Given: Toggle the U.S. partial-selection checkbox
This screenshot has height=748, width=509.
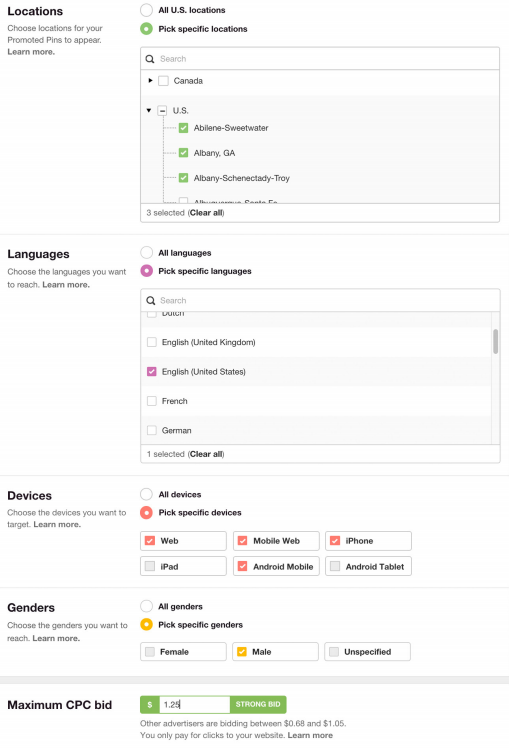Looking at the screenshot, I should pyautogui.click(x=162, y=111).
